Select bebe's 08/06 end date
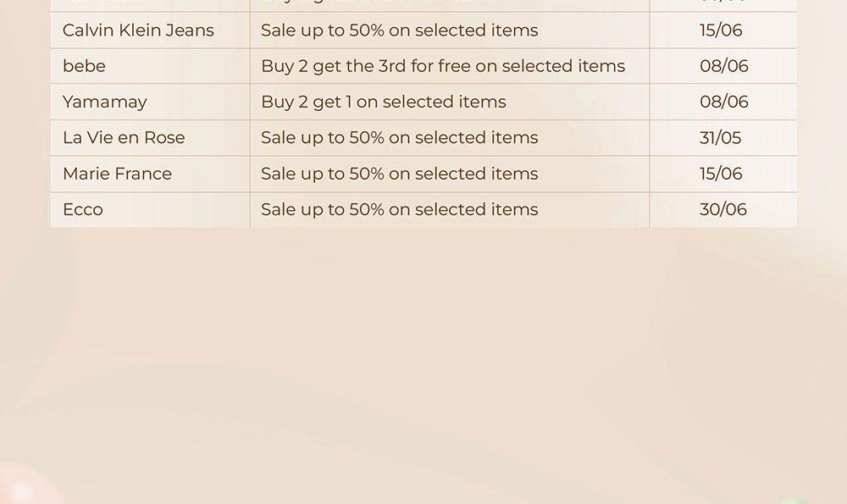Image resolution: width=847 pixels, height=504 pixels. point(724,66)
